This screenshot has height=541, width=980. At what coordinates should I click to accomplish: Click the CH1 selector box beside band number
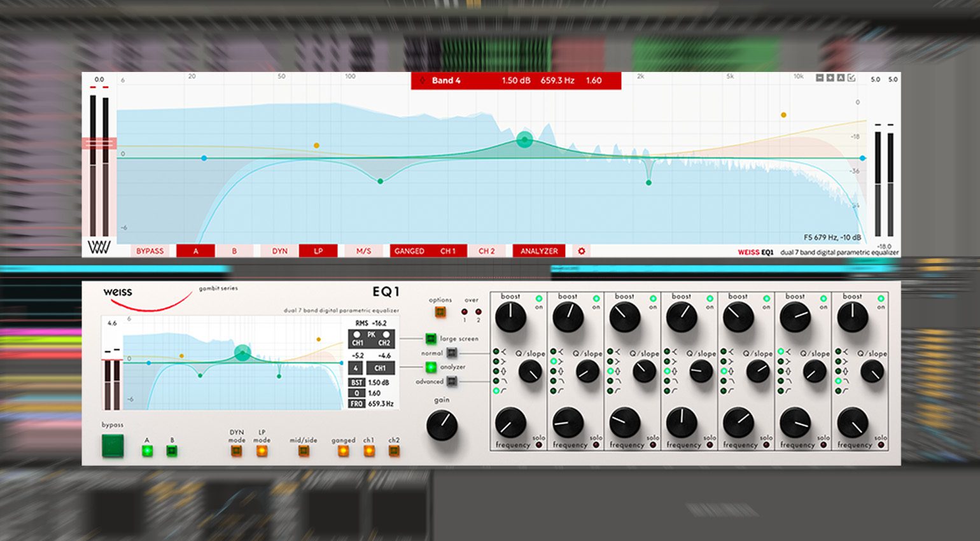point(380,368)
